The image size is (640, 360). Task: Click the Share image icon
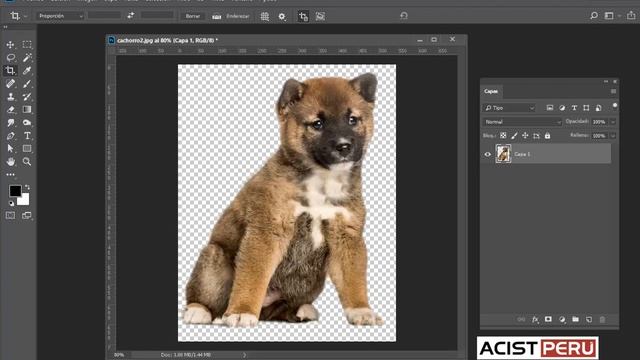coord(631,15)
